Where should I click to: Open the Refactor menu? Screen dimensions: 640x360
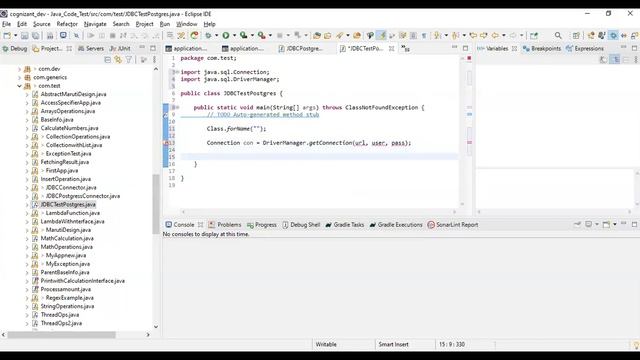coord(67,24)
